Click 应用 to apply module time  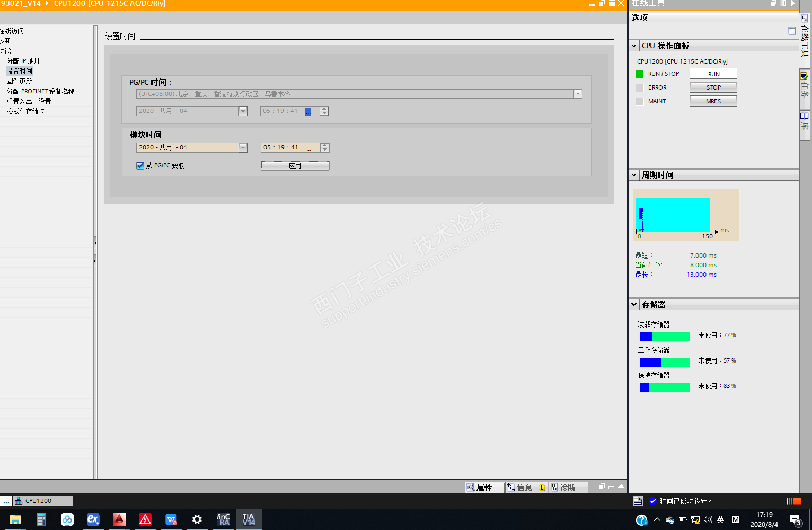pos(295,166)
